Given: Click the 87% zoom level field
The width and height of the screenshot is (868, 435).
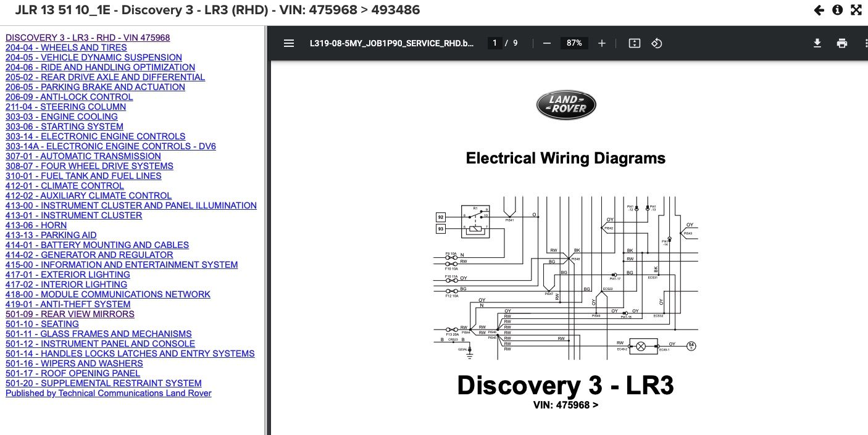Looking at the screenshot, I should [574, 43].
